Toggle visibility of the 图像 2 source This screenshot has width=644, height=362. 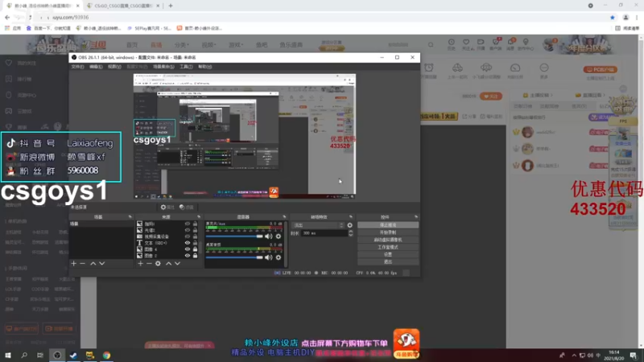coord(188,256)
